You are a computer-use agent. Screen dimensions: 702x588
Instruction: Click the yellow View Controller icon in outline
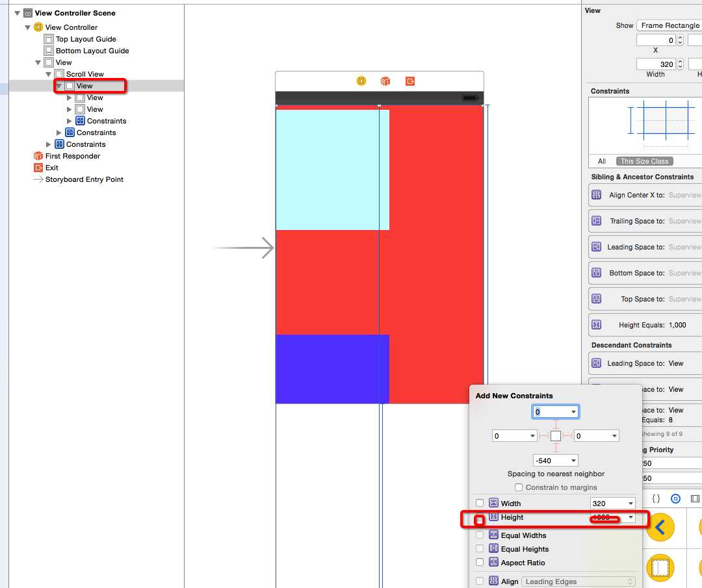(x=38, y=27)
